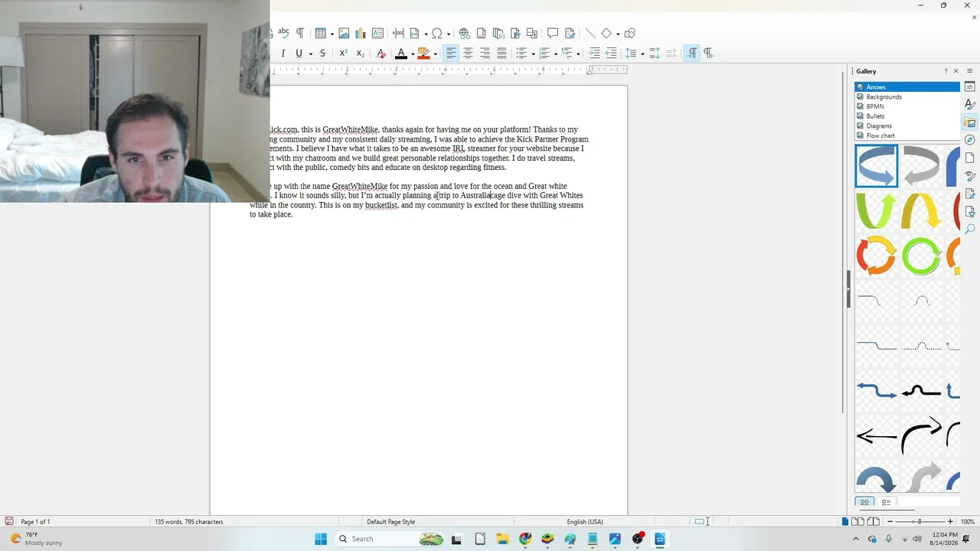The width and height of the screenshot is (980, 551).
Task: Open font color dropdown arrow
Action: [x=412, y=54]
